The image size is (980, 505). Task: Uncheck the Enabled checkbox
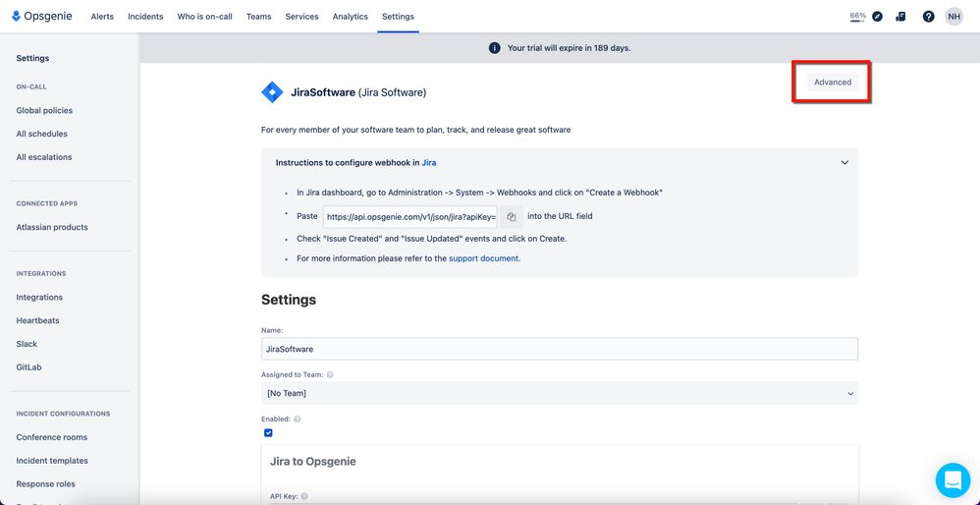tap(268, 432)
